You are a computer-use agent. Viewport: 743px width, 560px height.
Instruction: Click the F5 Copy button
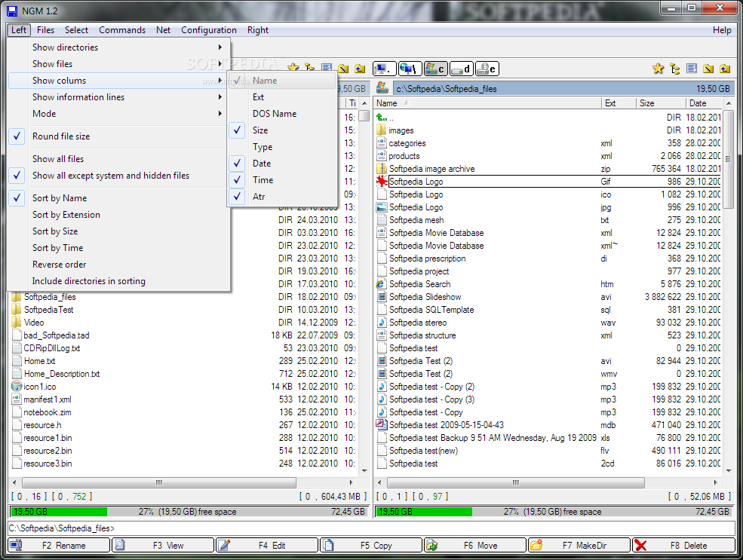[x=371, y=546]
